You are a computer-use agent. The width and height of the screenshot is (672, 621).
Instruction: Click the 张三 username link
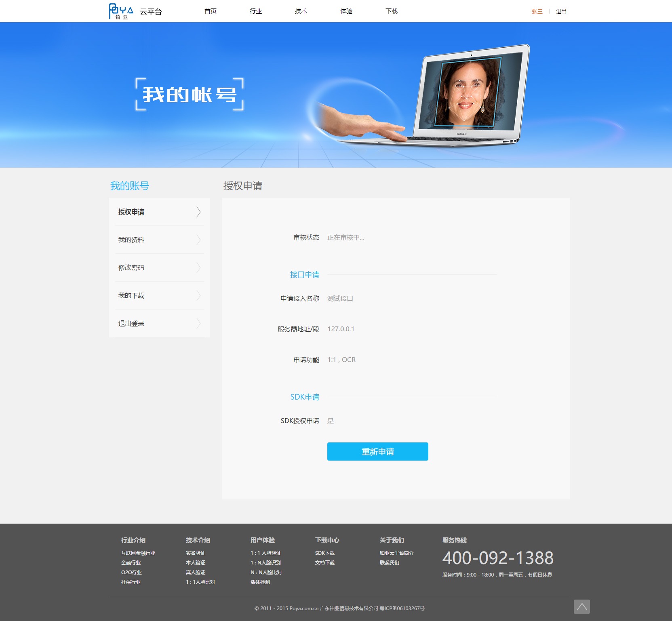point(537,11)
